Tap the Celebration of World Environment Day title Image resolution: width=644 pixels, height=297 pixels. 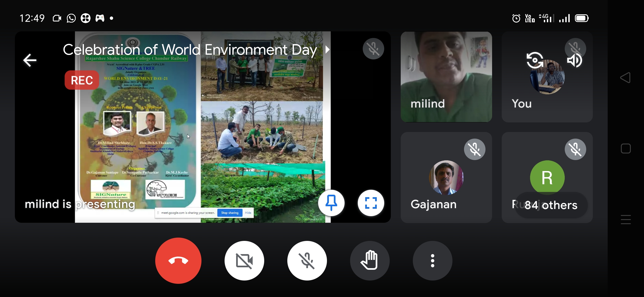(190, 50)
